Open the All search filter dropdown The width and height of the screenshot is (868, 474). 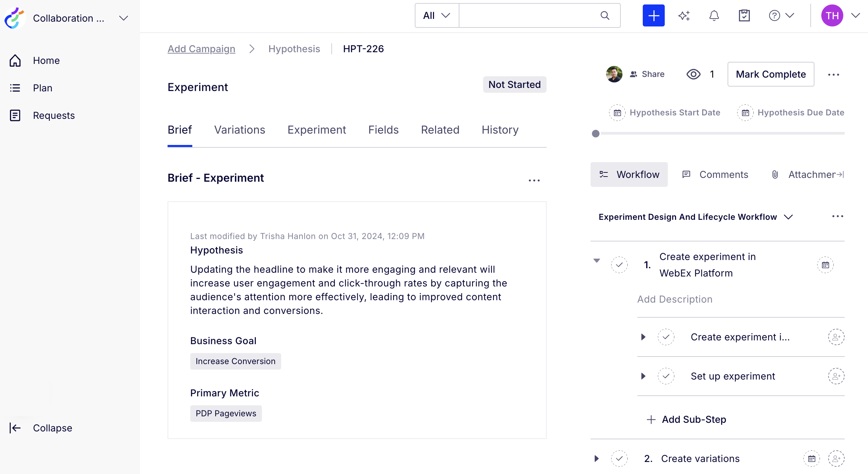(x=436, y=15)
